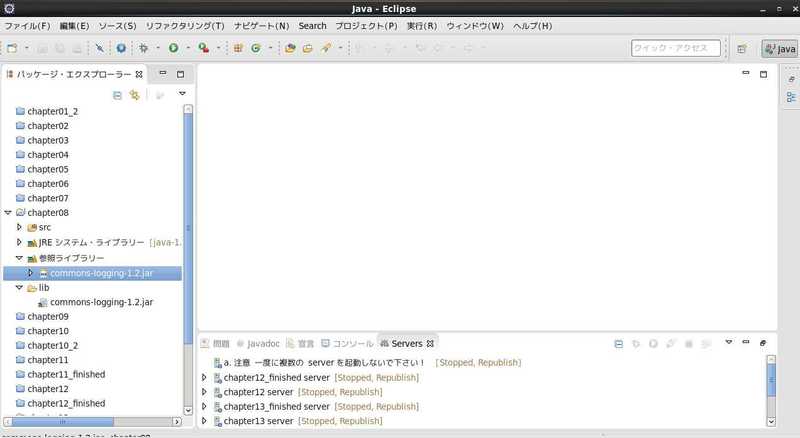Click the green New Java Class icon
This screenshot has width=800, height=438.
pos(256,48)
